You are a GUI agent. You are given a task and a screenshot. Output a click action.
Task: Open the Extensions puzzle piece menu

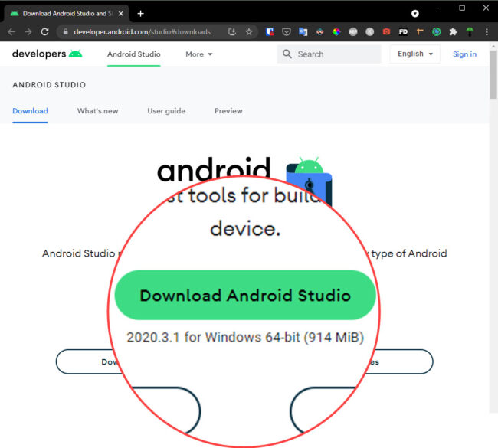click(x=453, y=31)
